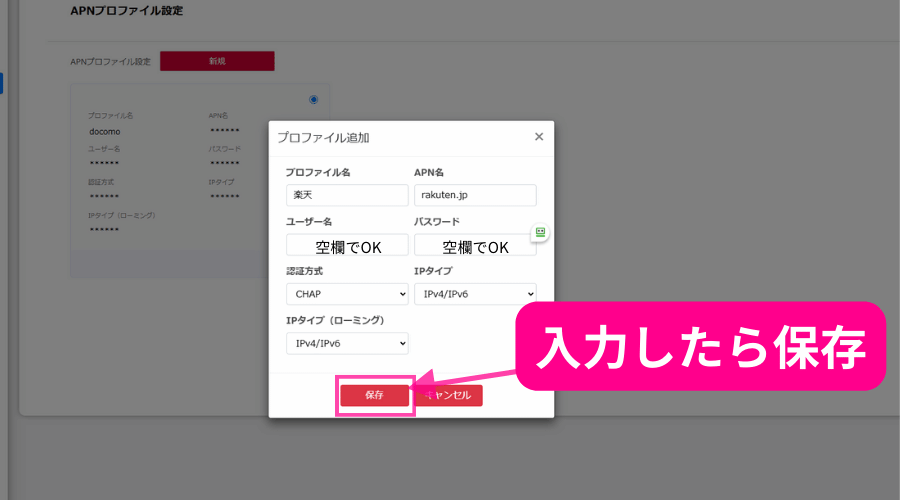The image size is (900, 500).
Task: Open the 認証方式 dropdown showing CHAP
Action: [x=347, y=294]
